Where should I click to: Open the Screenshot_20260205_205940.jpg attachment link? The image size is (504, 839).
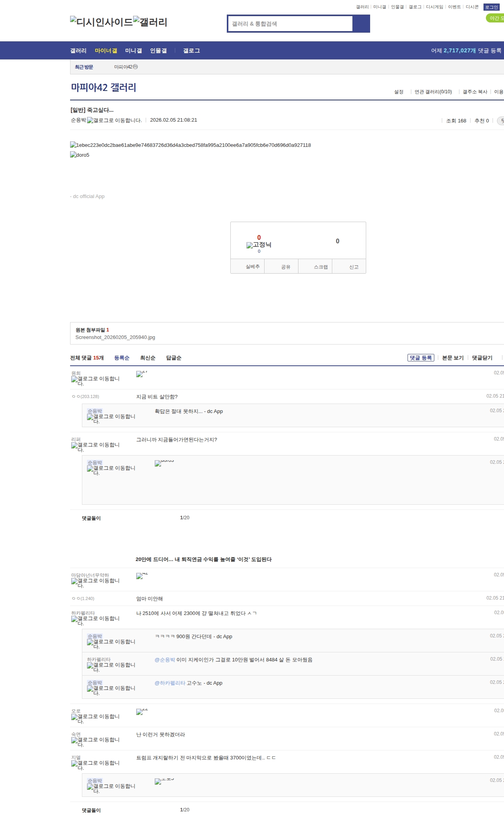[115, 337]
